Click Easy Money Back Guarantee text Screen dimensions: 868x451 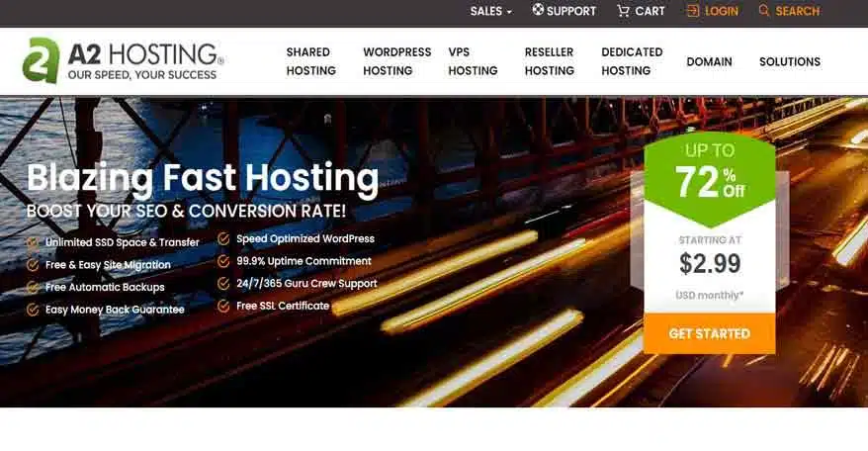pos(115,310)
